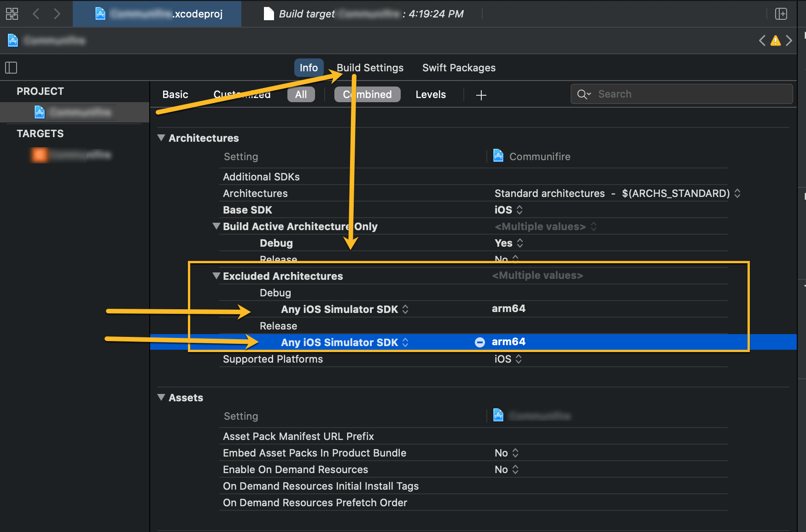Remove arm64 using the minus icon
The height and width of the screenshot is (532, 806).
point(479,342)
